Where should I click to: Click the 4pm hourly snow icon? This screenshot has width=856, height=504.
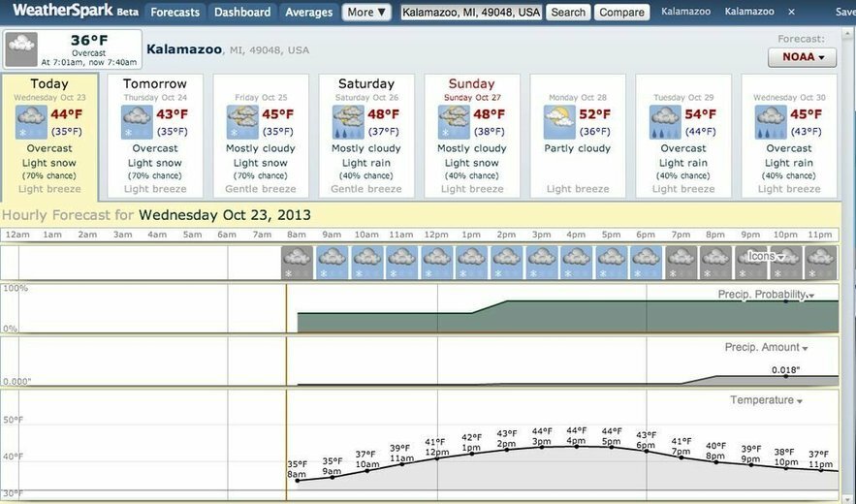pyautogui.click(x=577, y=263)
